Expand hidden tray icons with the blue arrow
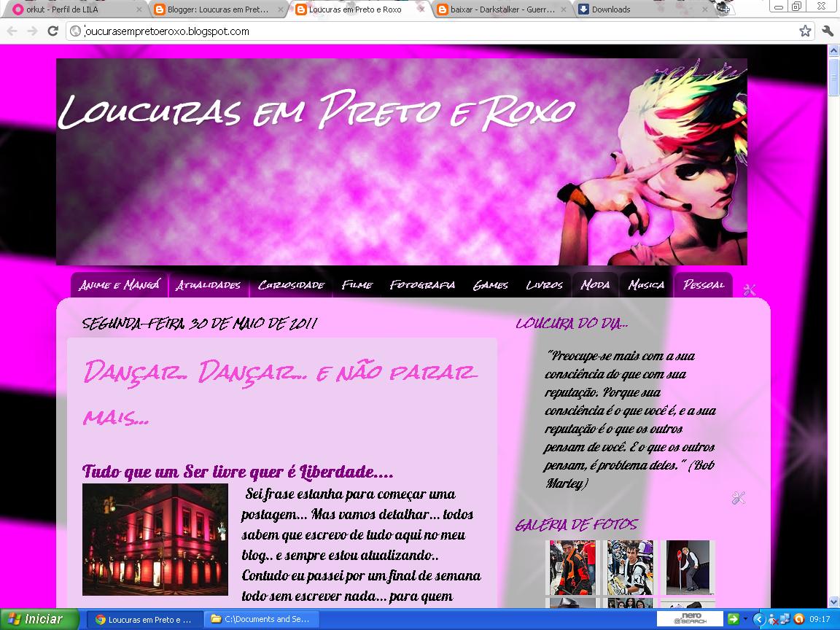 (x=758, y=619)
